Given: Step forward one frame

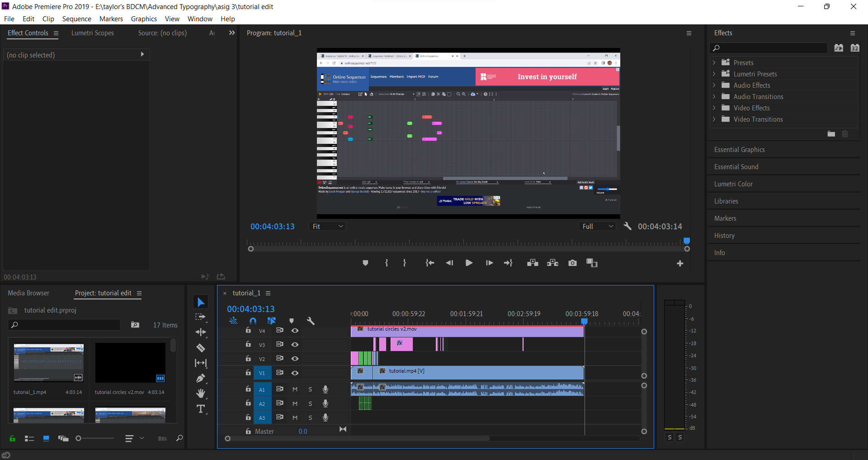Looking at the screenshot, I should (x=489, y=263).
